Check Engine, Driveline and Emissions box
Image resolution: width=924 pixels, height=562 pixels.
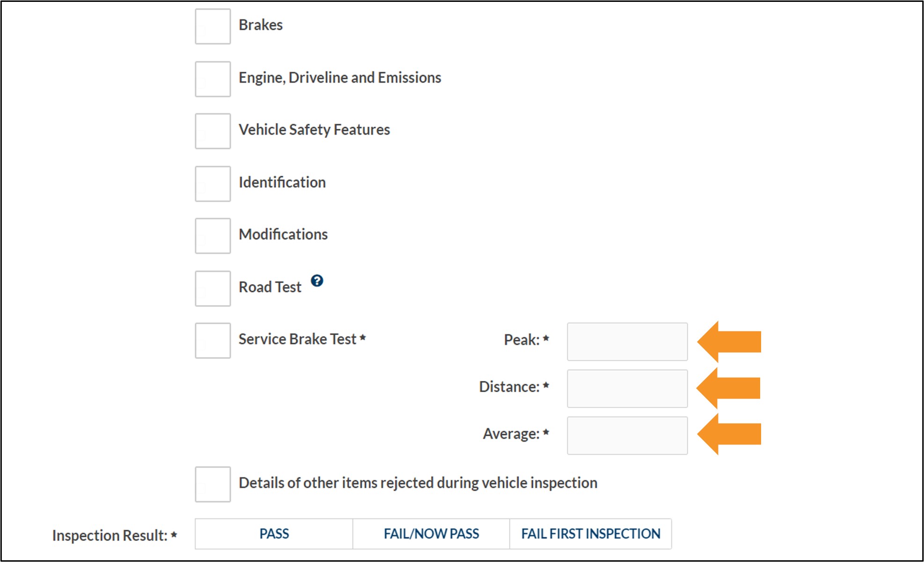pos(213,79)
